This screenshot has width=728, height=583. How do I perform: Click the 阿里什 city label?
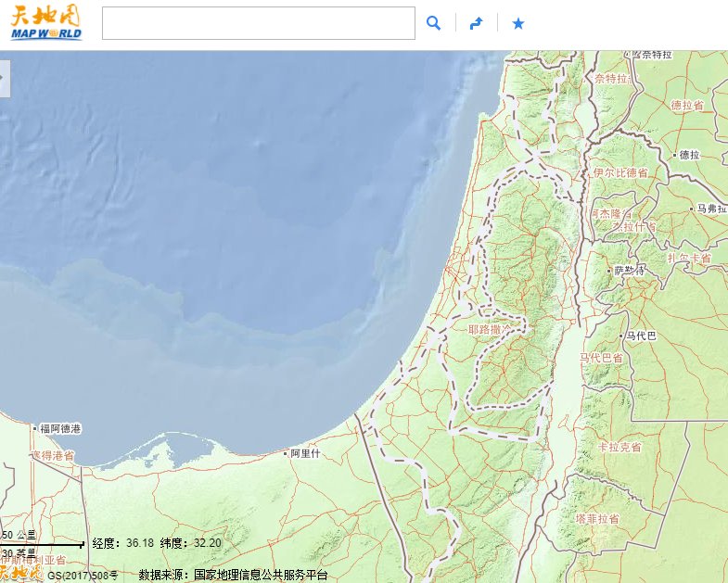click(305, 453)
